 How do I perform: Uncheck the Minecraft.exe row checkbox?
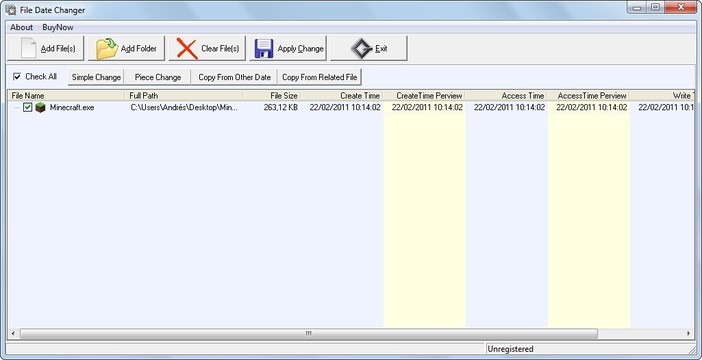pyautogui.click(x=28, y=107)
